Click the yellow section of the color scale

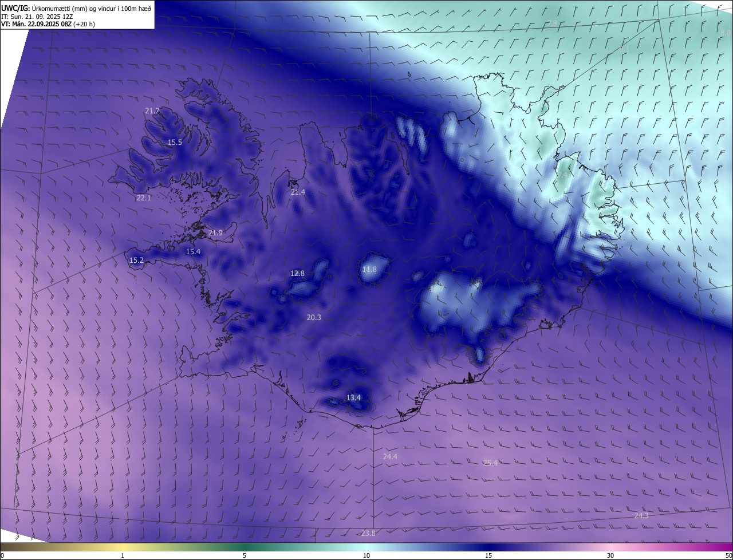pyautogui.click(x=123, y=547)
